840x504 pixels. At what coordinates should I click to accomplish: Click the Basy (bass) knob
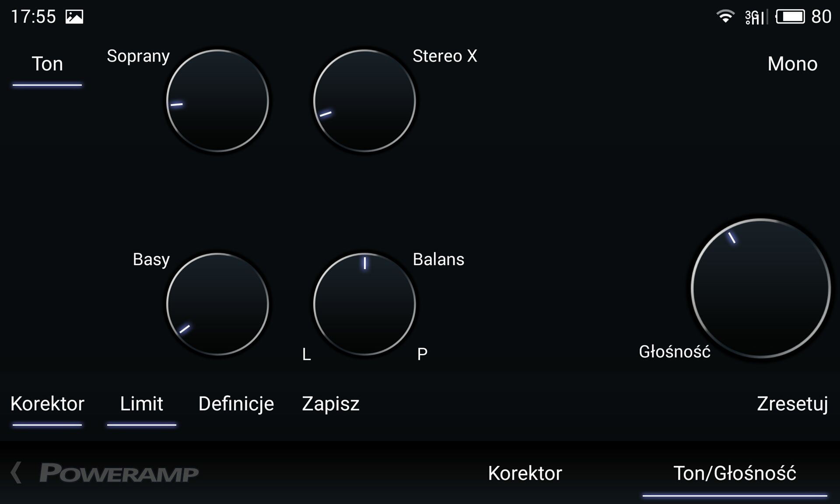point(217,304)
